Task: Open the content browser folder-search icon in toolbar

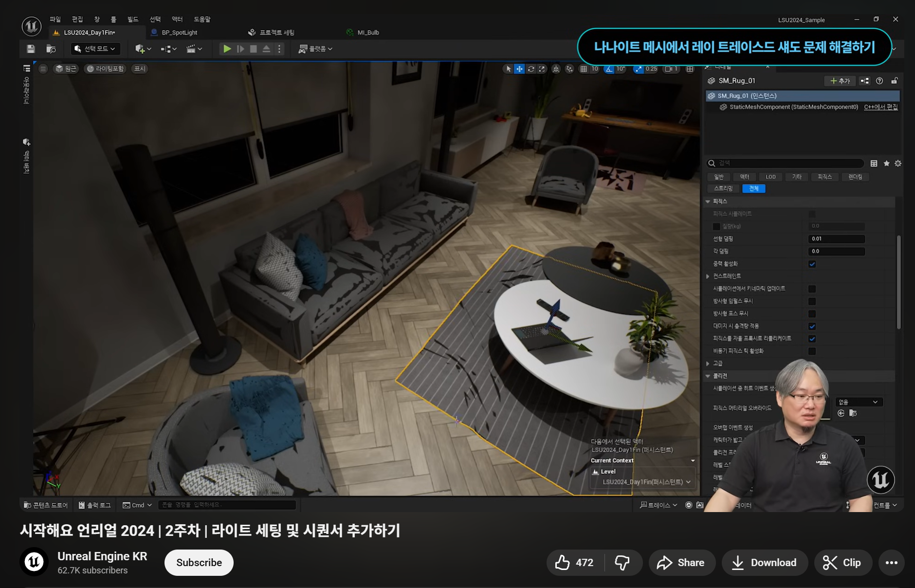Action: [x=51, y=49]
